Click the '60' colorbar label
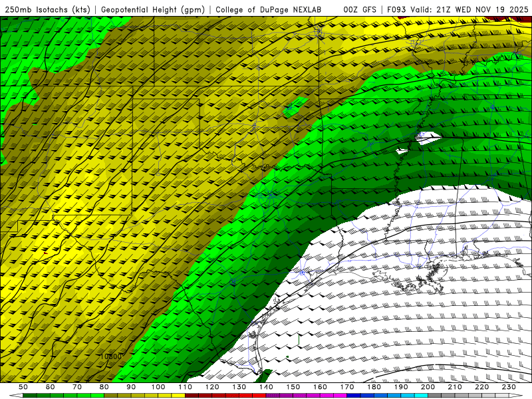 (x=51, y=387)
